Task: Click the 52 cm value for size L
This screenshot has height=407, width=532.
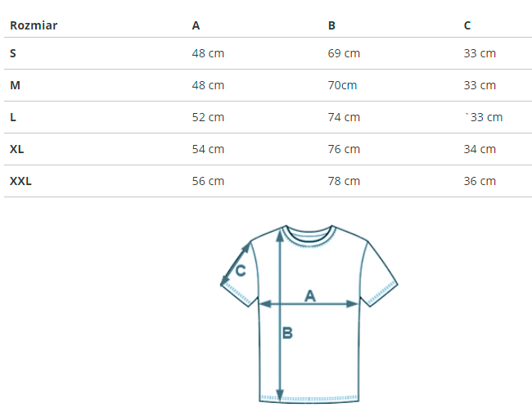Action: (x=208, y=117)
